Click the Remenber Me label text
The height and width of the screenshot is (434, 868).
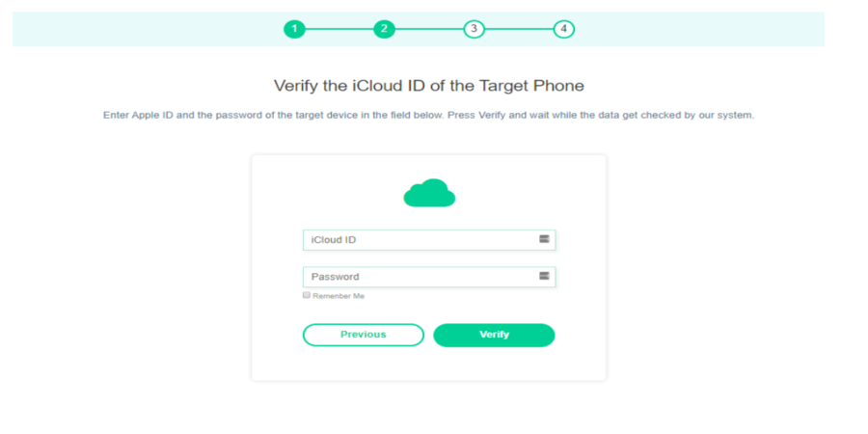pyautogui.click(x=339, y=296)
